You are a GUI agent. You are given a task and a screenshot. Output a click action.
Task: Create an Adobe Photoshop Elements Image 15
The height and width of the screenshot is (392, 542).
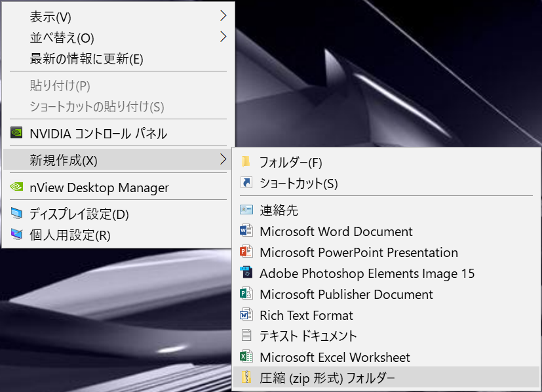tap(387, 273)
